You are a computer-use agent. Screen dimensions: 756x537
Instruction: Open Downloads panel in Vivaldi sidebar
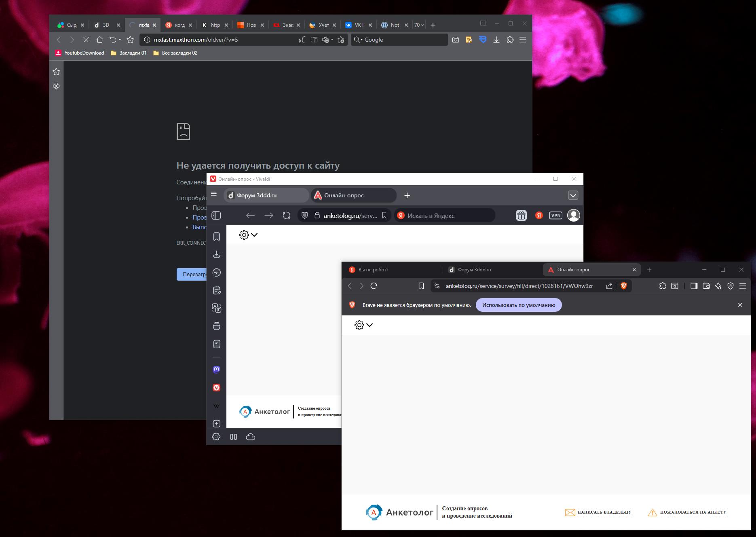tap(217, 254)
